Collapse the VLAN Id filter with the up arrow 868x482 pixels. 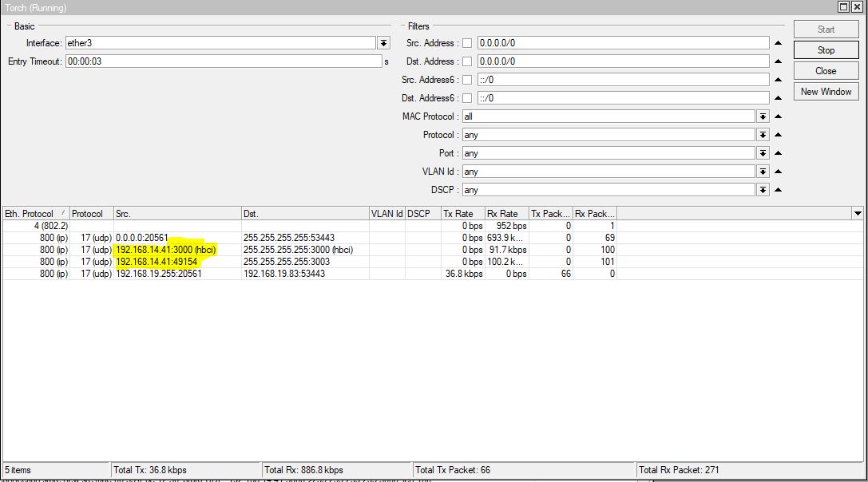(x=778, y=172)
